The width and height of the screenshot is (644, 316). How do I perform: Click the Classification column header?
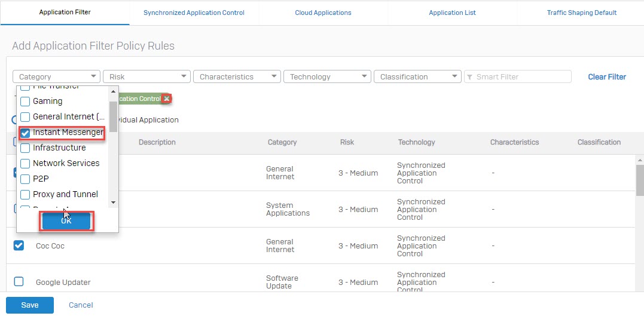pyautogui.click(x=599, y=142)
